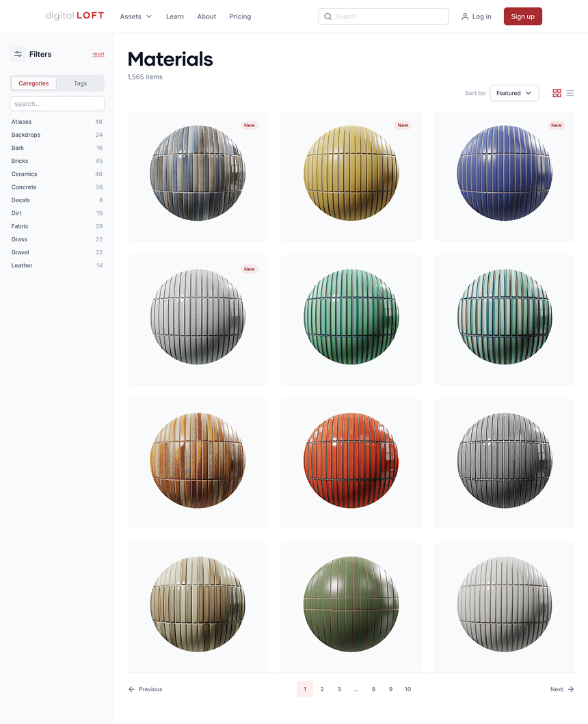
Task: Open the red tile material thumbnail
Action: click(351, 463)
